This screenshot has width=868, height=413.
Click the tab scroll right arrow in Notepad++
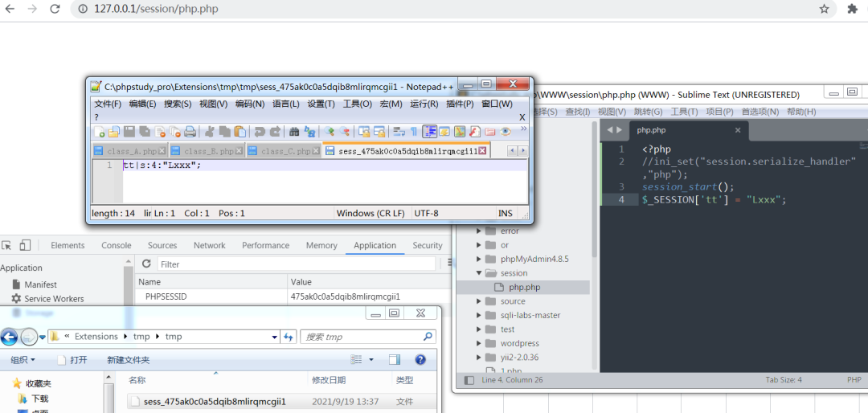[522, 150]
